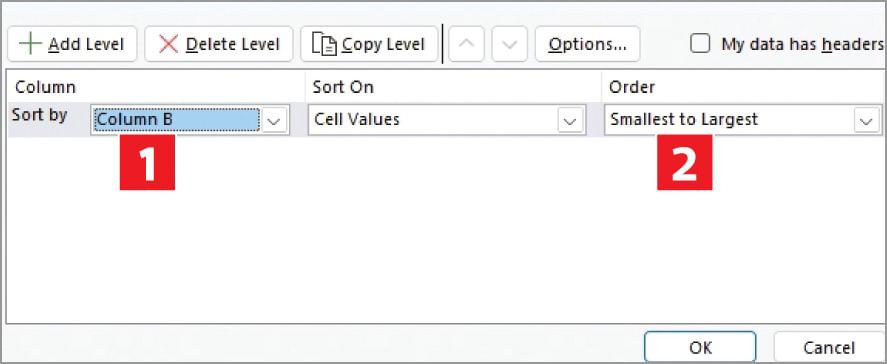This screenshot has height=364, width=887.
Task: Move level down with the down arrow
Action: pyautogui.click(x=510, y=44)
